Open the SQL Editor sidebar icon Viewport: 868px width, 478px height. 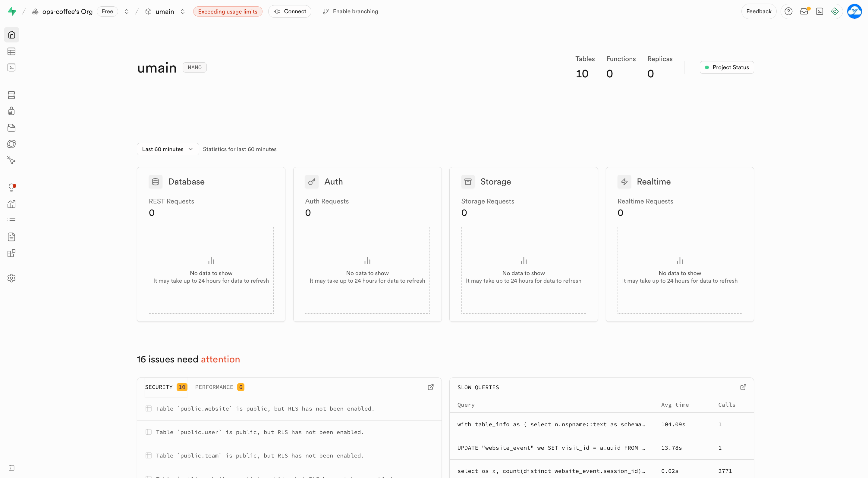pyautogui.click(x=11, y=68)
